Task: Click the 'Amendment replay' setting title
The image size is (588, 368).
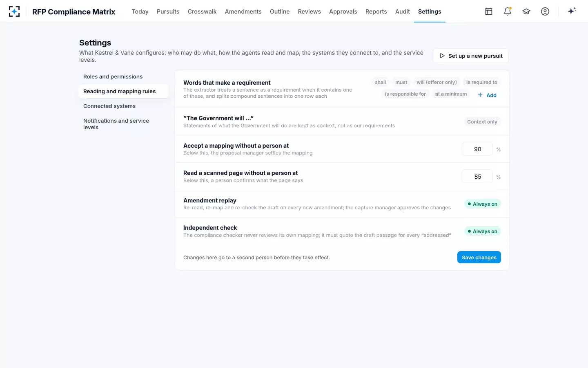Action: (x=210, y=200)
